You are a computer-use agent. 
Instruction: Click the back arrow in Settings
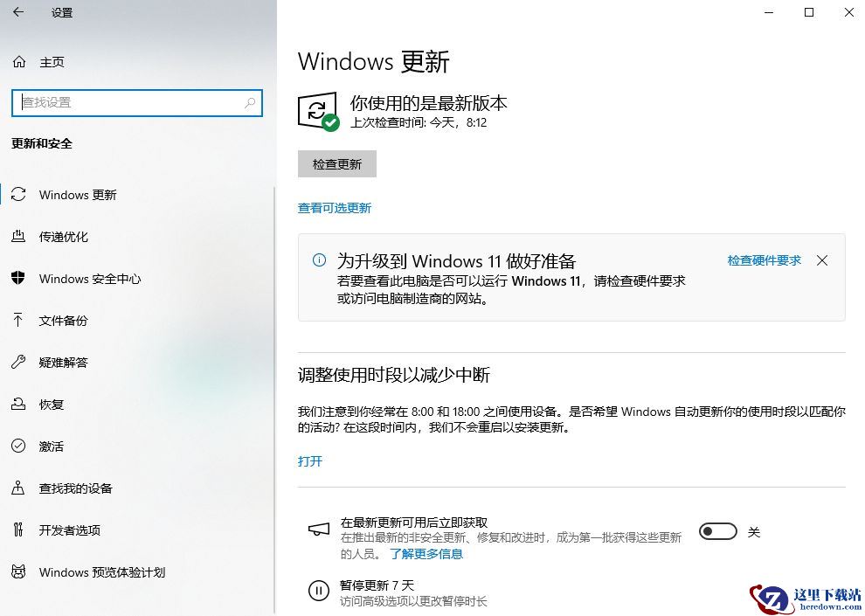18,12
